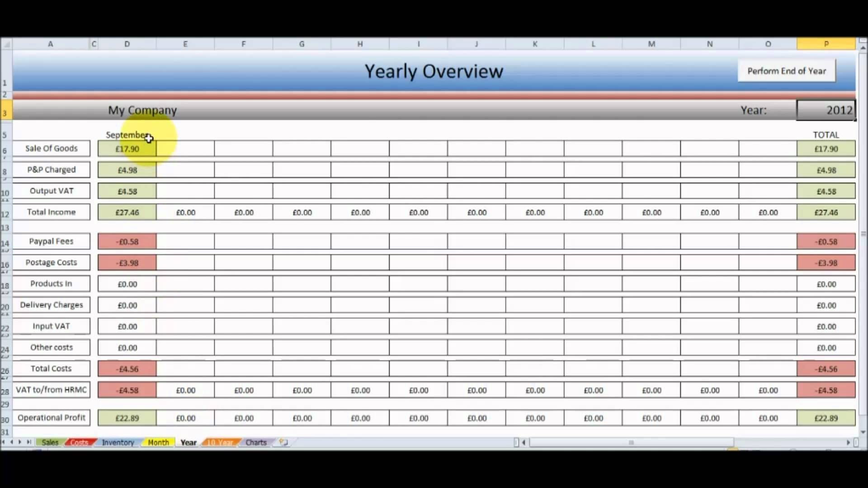This screenshot has height=488, width=868.
Task: Open the Charts sheet tab
Action: (256, 442)
